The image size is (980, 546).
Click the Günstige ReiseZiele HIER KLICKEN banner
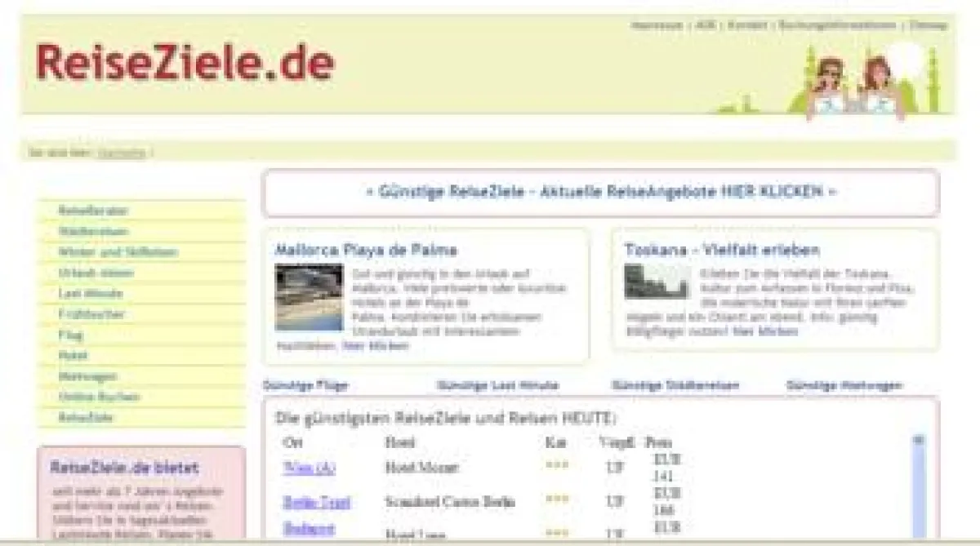click(x=600, y=193)
